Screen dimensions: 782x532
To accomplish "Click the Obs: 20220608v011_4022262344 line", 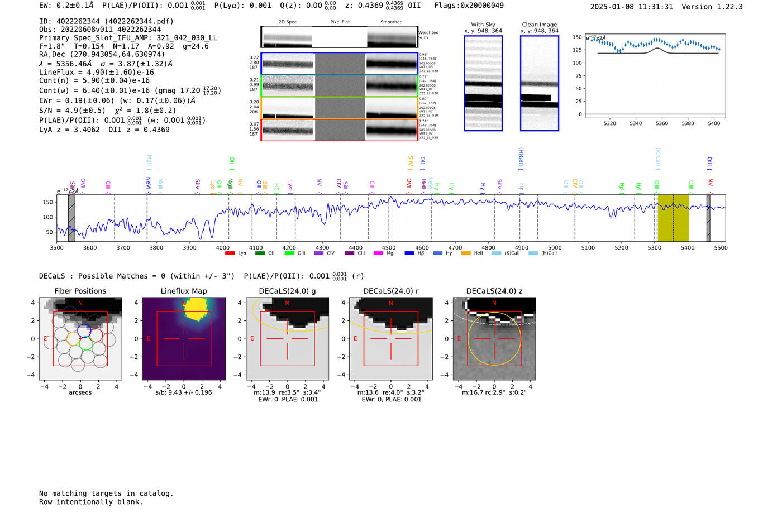I will 100,30.
